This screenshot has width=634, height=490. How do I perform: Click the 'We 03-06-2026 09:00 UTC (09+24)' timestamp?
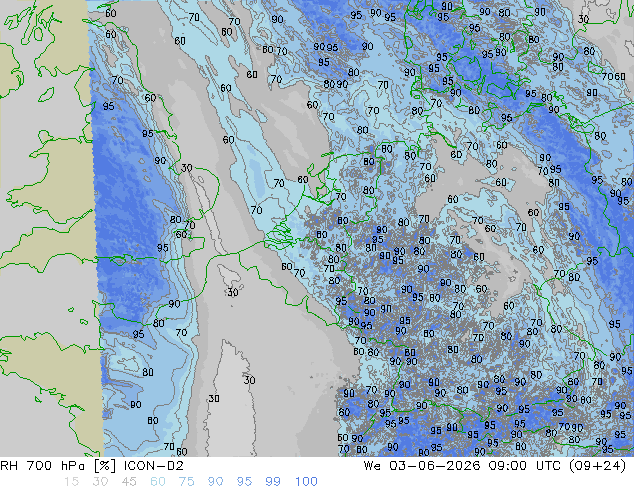tap(495, 466)
